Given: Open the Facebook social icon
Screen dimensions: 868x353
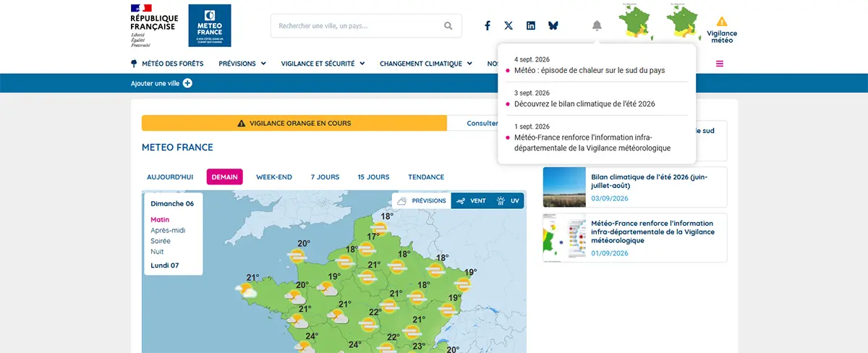Looking at the screenshot, I should (488, 25).
